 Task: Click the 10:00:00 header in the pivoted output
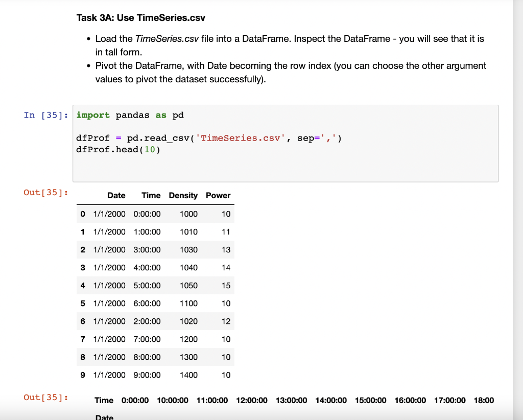pos(173,401)
